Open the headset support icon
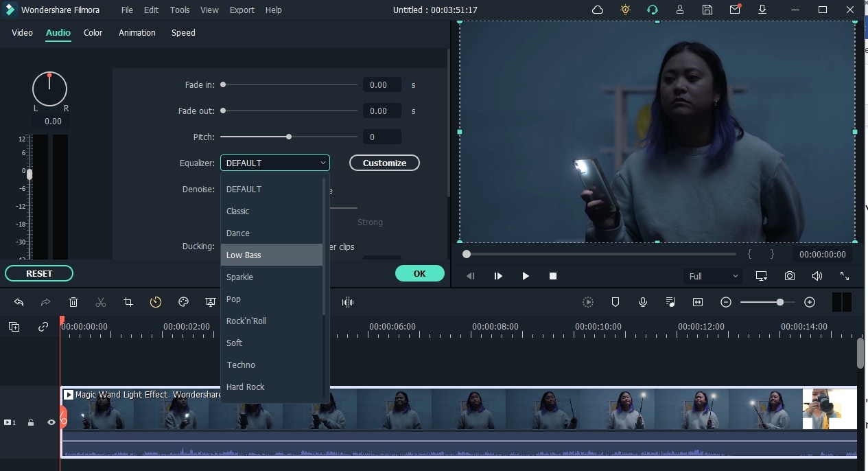The width and height of the screenshot is (868, 471). pos(653,10)
